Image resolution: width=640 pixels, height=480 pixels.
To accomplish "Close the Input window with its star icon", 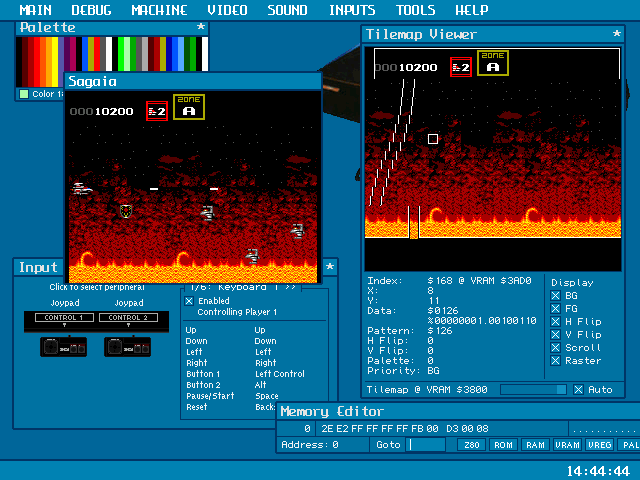I will pos(330,267).
